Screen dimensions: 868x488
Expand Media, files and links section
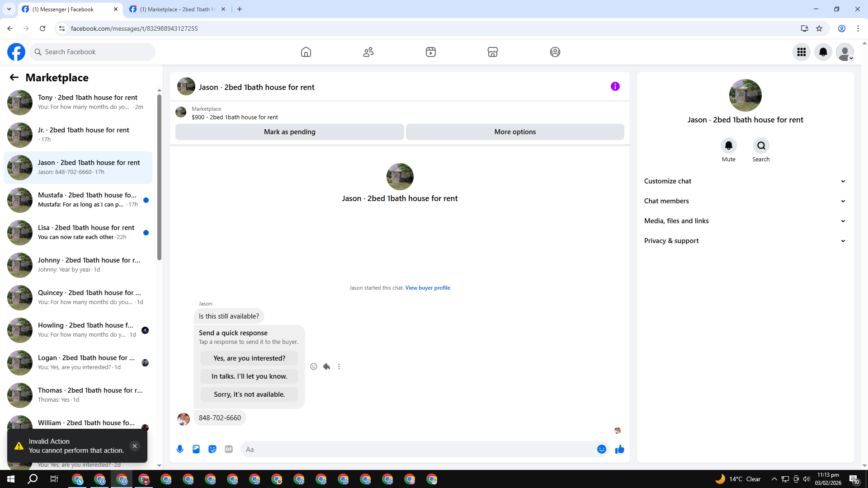click(745, 221)
